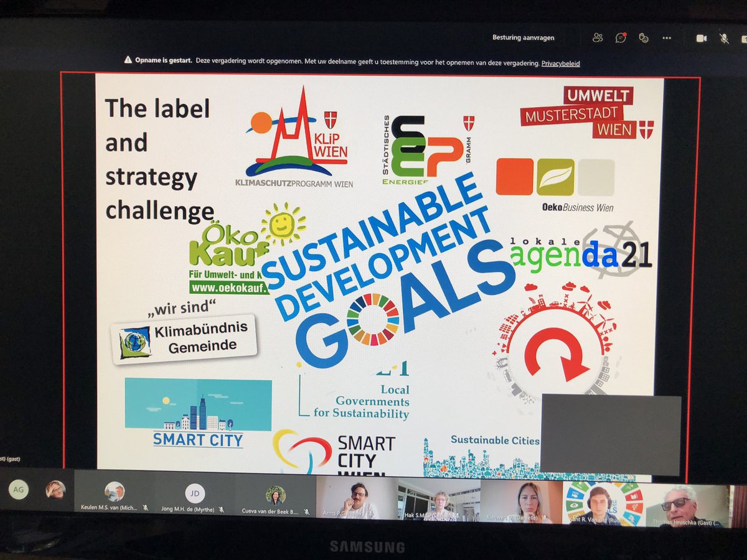Click muted mic icon beside Keulen M.S. van
The height and width of the screenshot is (560, 747).
[x=144, y=508]
